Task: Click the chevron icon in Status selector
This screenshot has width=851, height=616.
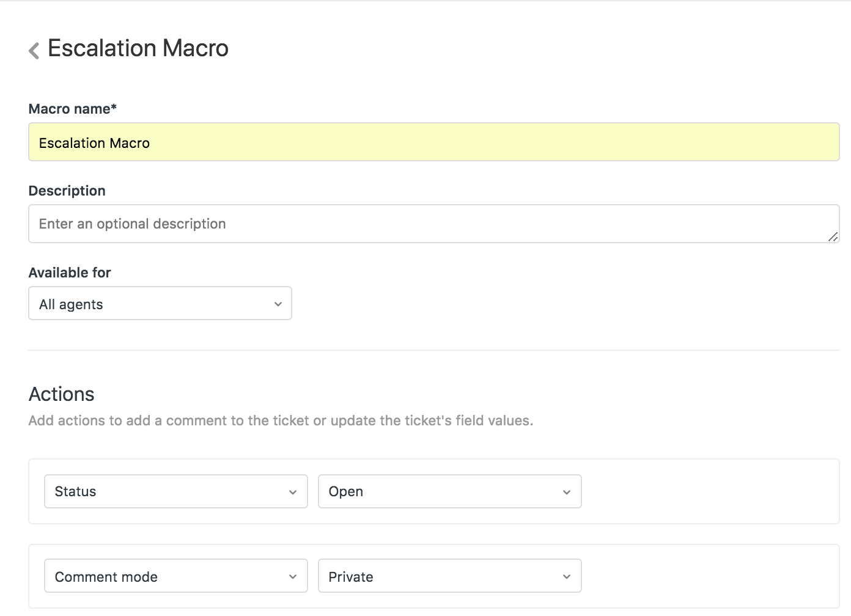Action: point(293,492)
